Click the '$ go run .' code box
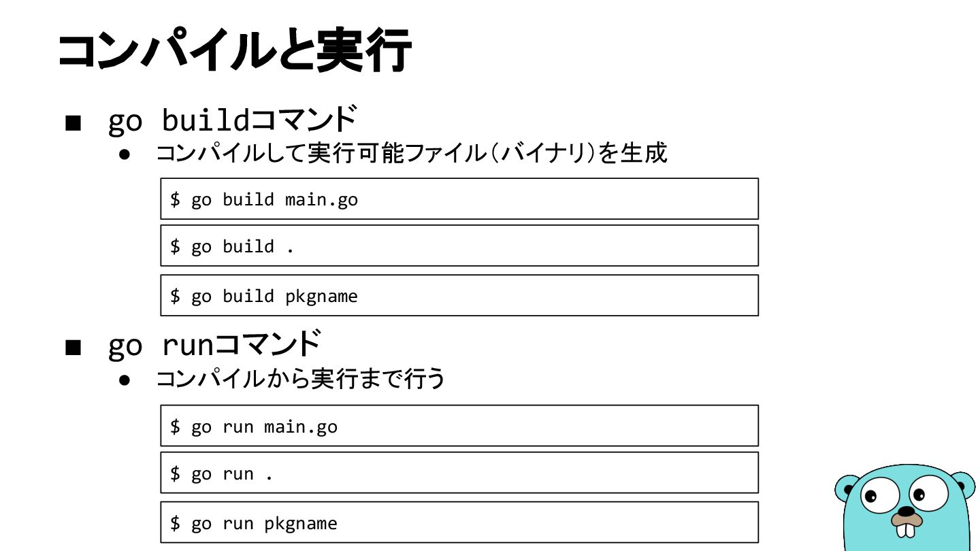This screenshot has height=551, width=980. tap(459, 473)
